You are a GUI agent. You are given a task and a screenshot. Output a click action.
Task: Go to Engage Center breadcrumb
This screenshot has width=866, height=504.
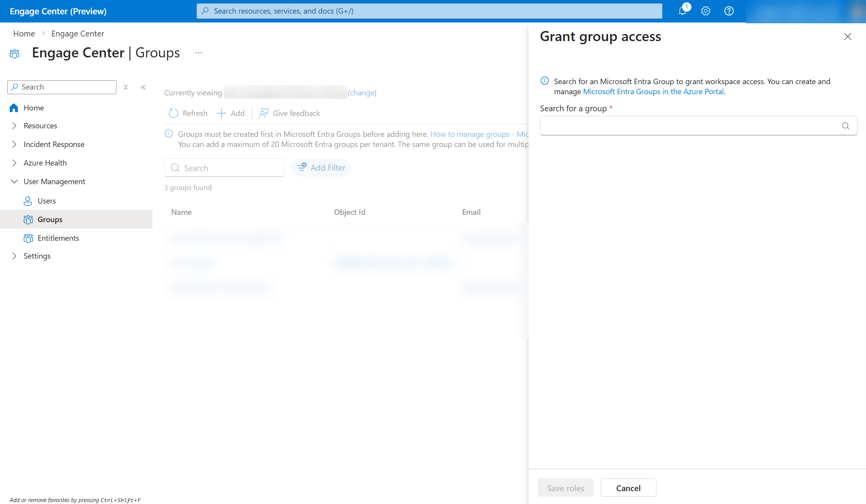click(78, 34)
